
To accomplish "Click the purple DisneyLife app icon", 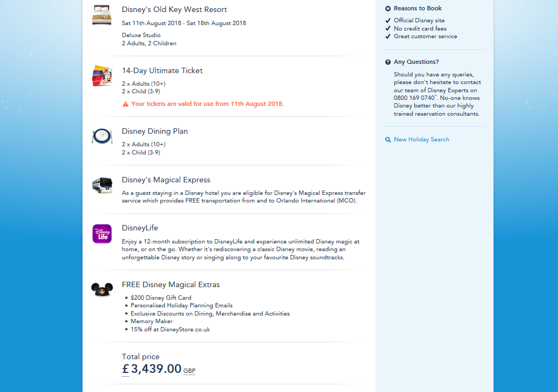I will click(x=102, y=234).
